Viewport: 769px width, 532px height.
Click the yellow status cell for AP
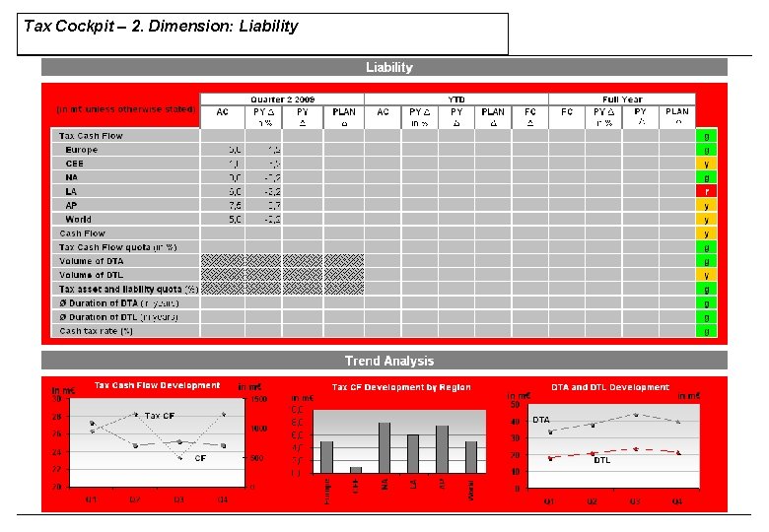(x=706, y=205)
